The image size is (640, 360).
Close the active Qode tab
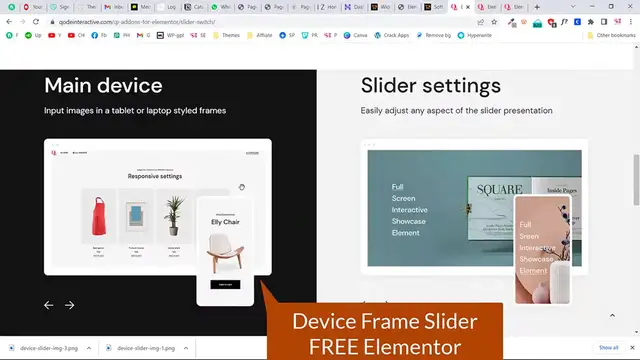point(468,7)
